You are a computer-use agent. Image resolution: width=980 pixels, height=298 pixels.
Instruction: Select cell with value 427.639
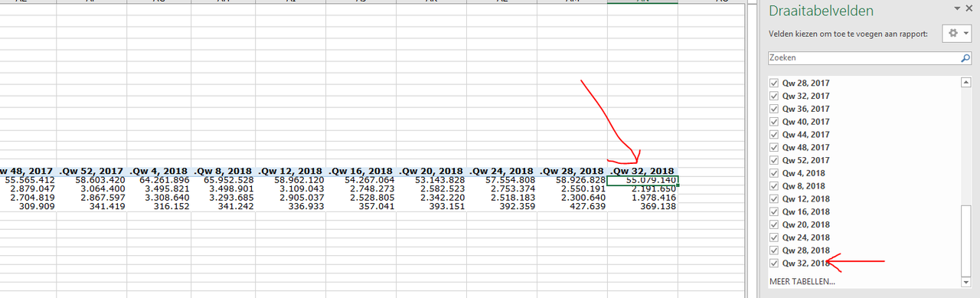coord(573,207)
